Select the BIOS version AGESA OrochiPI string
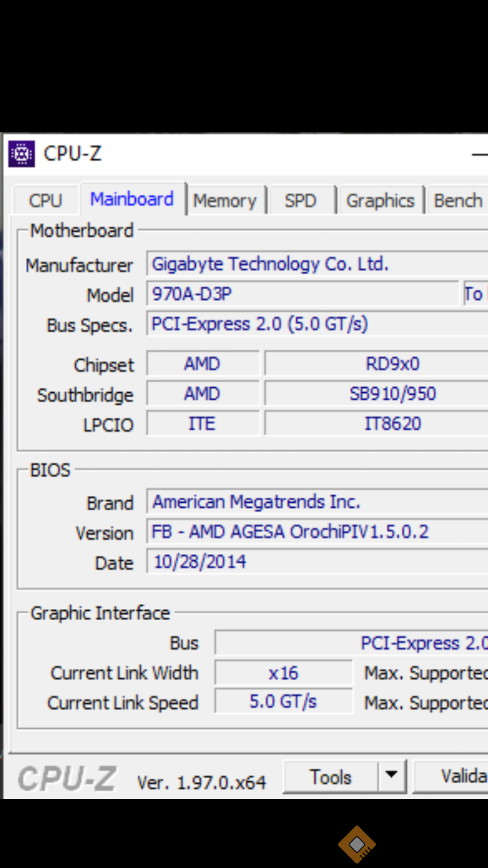Screen dimensions: 488x868 pyautogui.click(x=317, y=531)
